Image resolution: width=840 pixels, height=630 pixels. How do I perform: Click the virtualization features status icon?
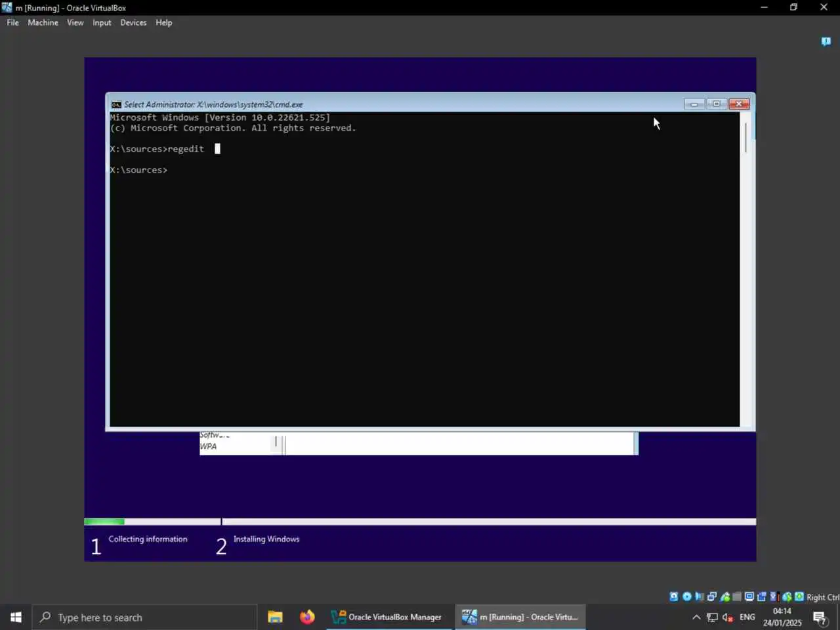(774, 597)
